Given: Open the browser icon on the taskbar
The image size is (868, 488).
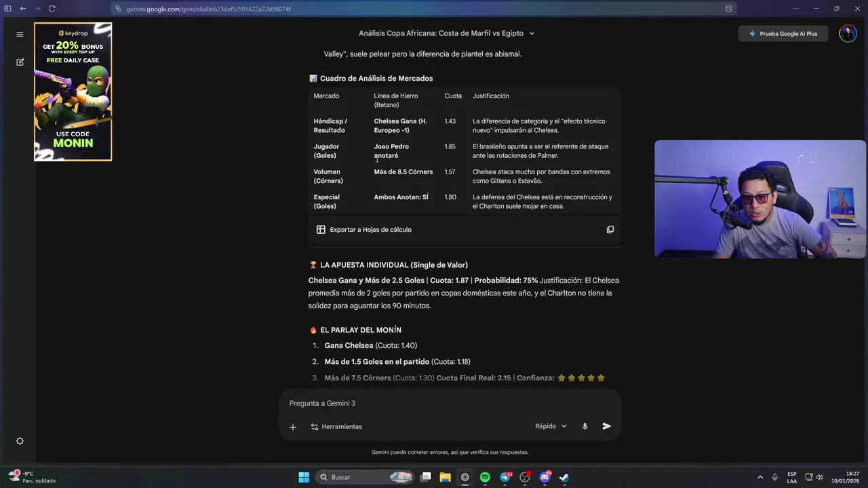Looking at the screenshot, I should tap(465, 477).
